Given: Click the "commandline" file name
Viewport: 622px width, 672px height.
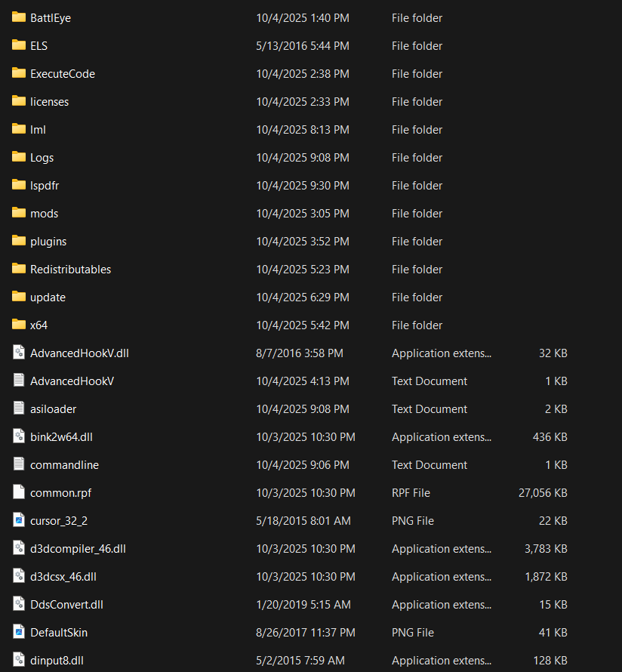Looking at the screenshot, I should coord(65,465).
